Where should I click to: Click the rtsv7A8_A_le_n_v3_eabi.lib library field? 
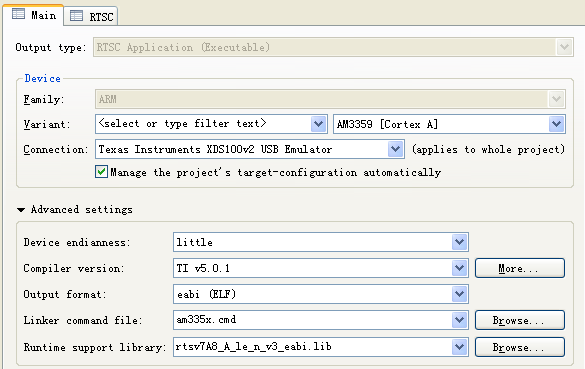click(313, 347)
